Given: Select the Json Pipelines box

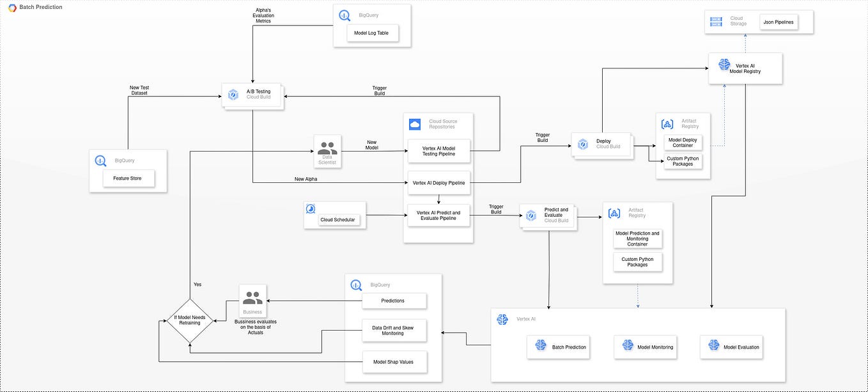Looking at the screenshot, I should [777, 21].
